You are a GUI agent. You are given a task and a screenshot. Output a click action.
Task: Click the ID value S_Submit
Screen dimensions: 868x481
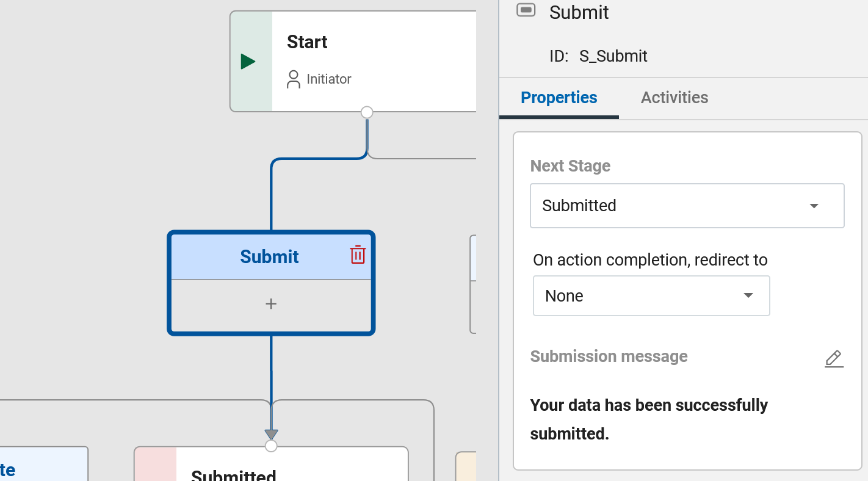(613, 56)
